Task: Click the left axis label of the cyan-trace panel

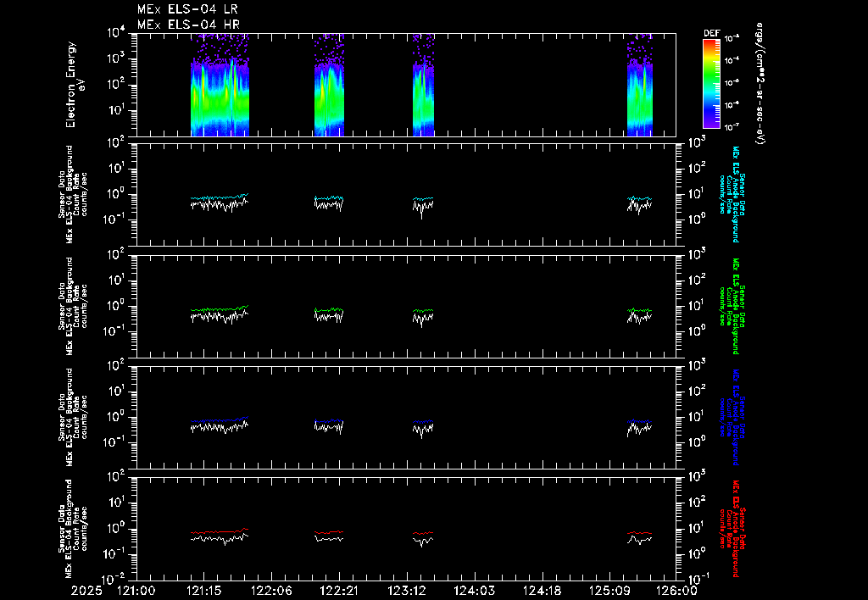Action: click(73, 194)
